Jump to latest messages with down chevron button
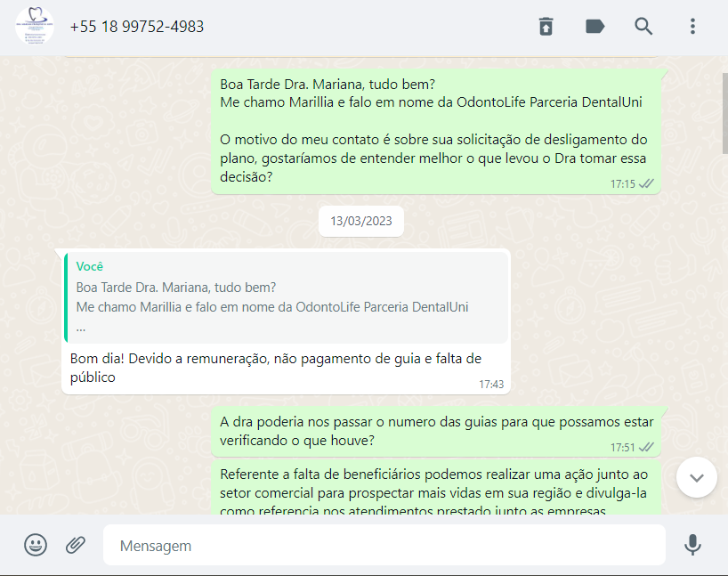 (x=697, y=477)
